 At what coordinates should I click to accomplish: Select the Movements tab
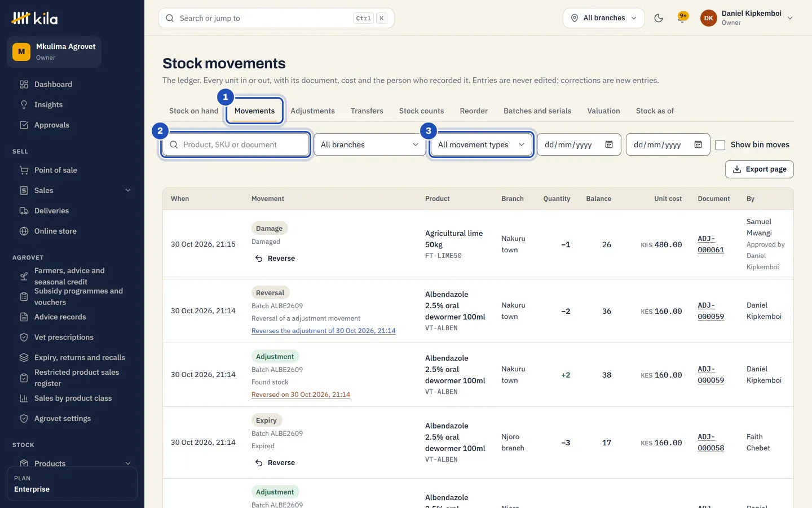254,111
